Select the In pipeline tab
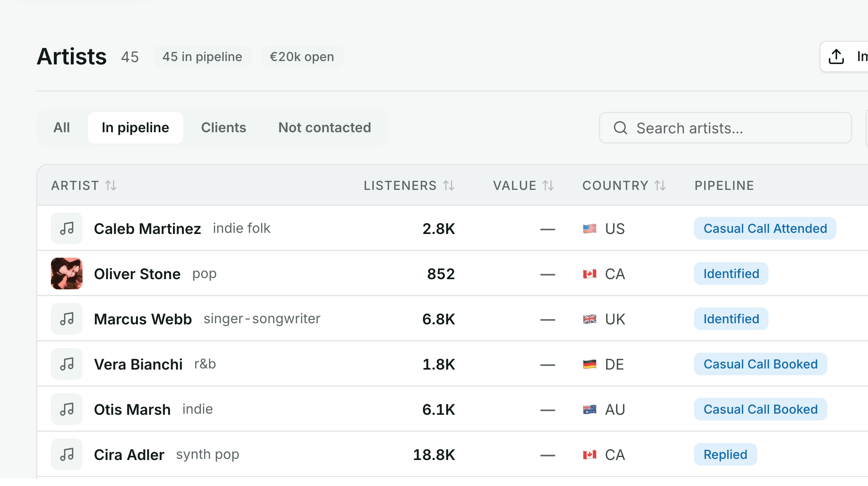868x486 pixels. [x=136, y=128]
